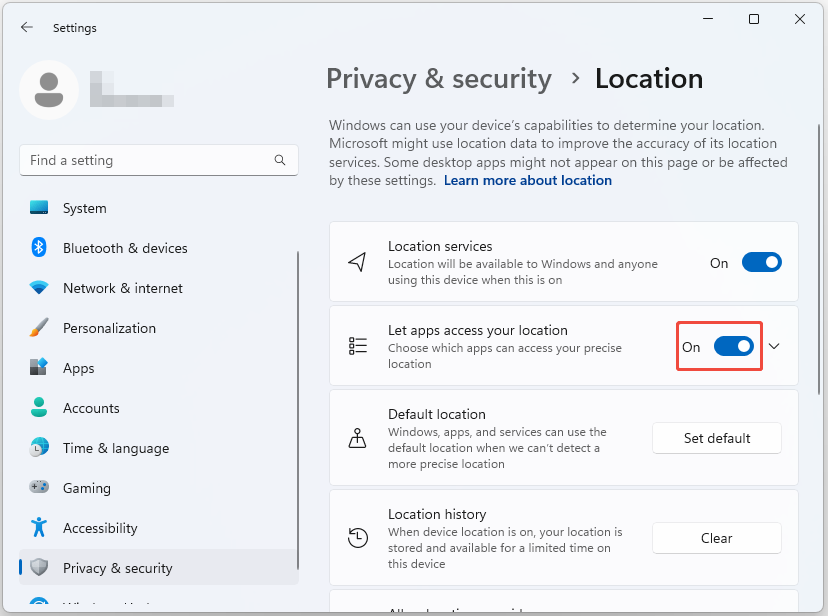Click the Default location pin icon
The width and height of the screenshot is (828, 616).
(x=357, y=438)
